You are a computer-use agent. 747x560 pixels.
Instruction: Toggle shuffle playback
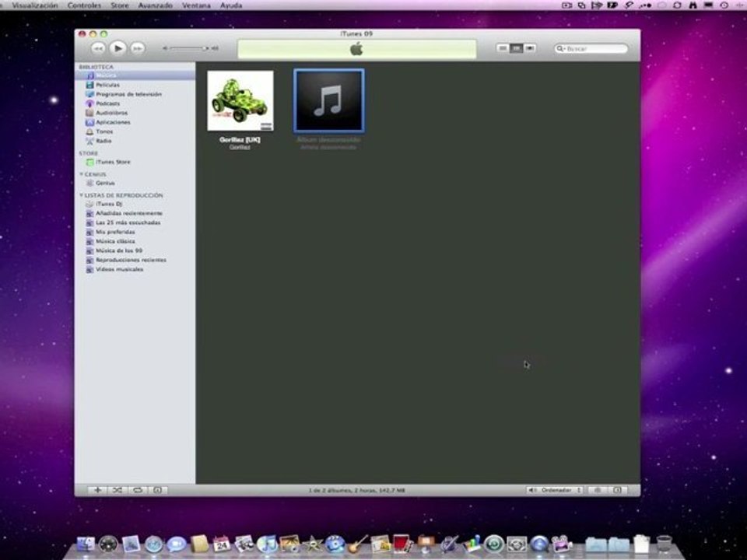click(x=117, y=490)
